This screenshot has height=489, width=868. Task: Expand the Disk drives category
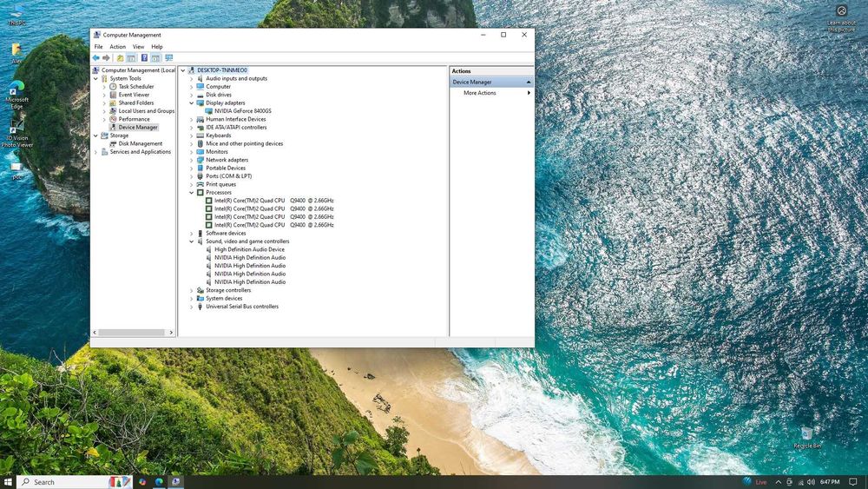click(192, 95)
